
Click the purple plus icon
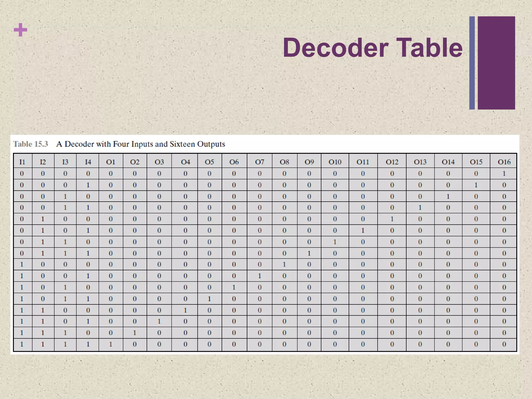(20, 30)
